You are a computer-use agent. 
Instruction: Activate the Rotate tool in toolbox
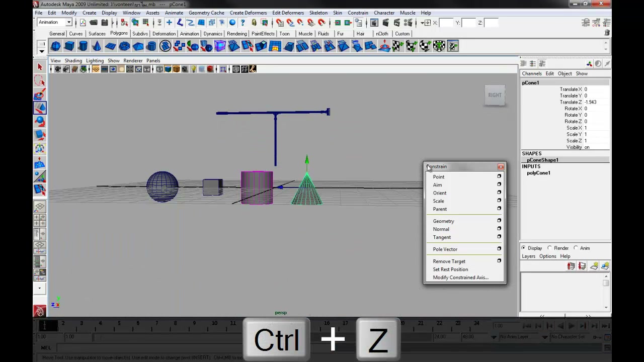(x=40, y=121)
